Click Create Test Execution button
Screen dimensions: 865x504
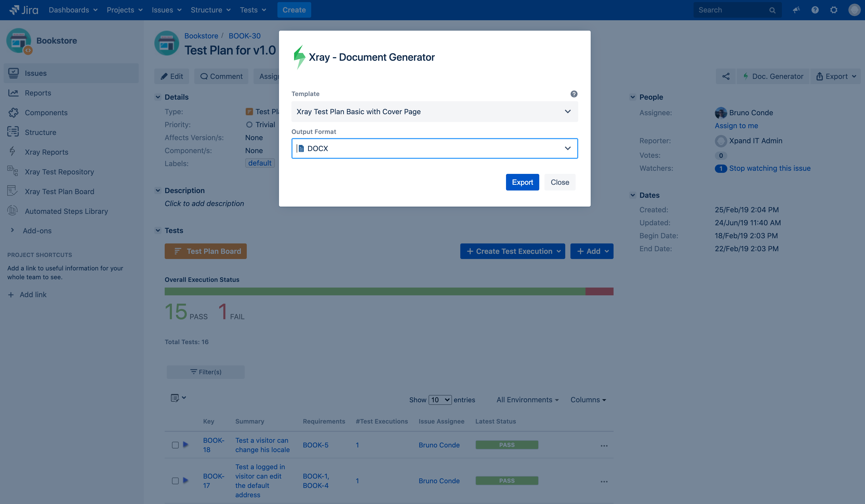coord(513,251)
